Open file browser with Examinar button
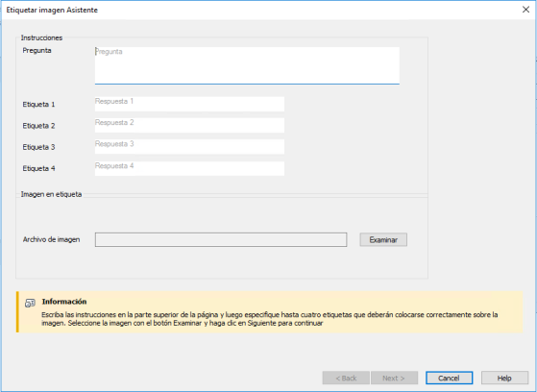Image resolution: width=537 pixels, height=392 pixels. pyautogui.click(x=383, y=240)
